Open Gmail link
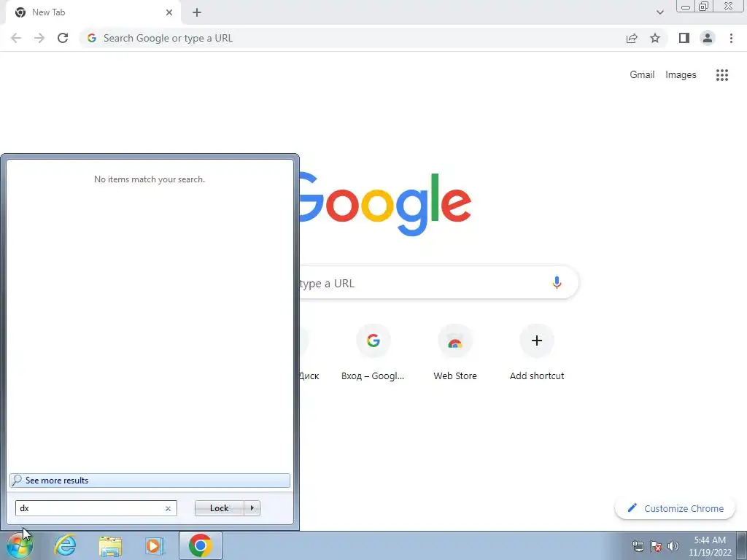The image size is (747, 560). (x=642, y=75)
